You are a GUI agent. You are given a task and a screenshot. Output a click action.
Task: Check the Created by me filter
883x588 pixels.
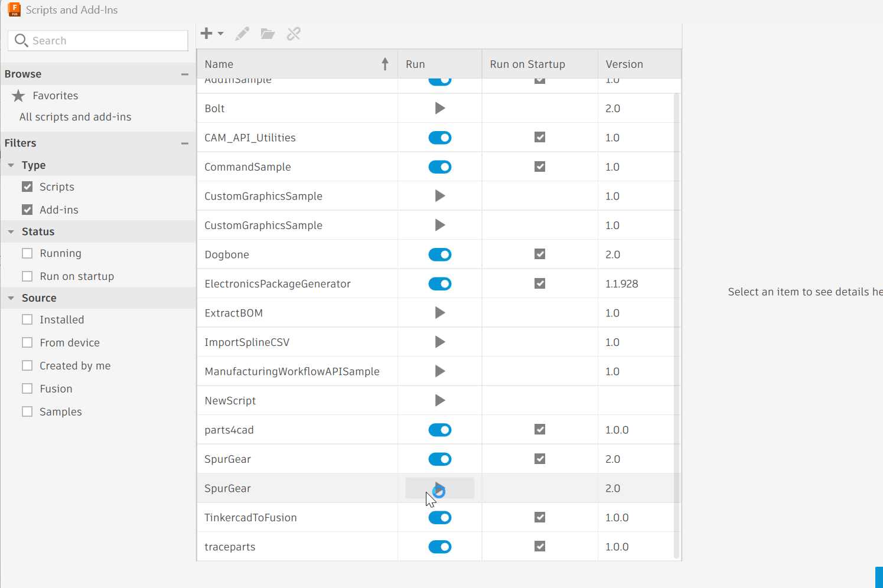coord(27,365)
